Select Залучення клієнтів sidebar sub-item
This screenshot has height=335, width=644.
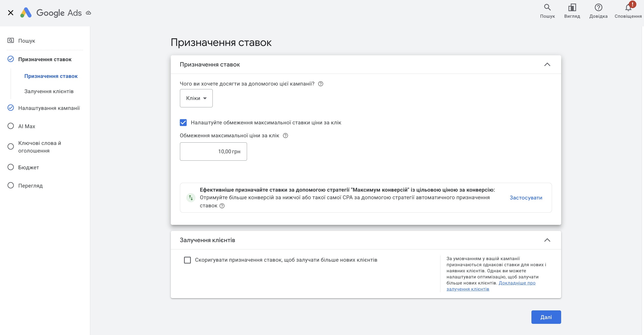[x=49, y=91]
